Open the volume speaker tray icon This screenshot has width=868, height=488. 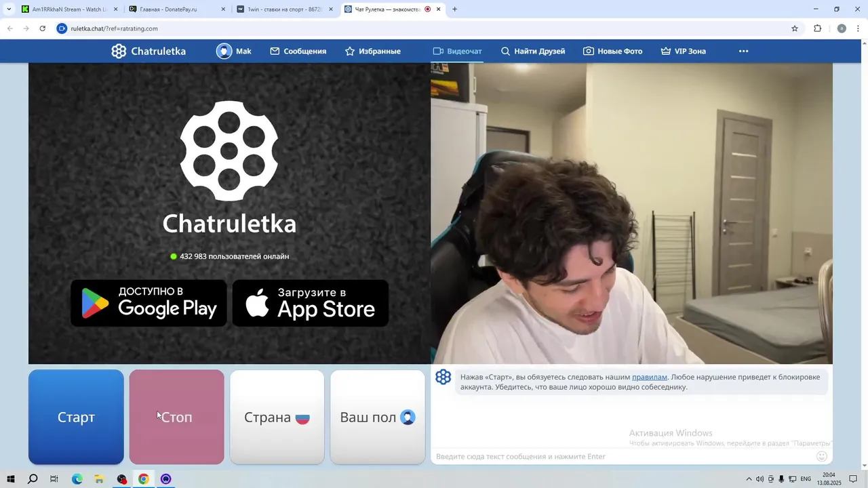pos(759,479)
